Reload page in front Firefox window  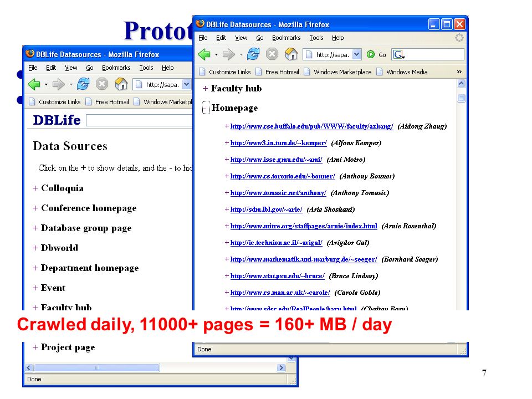click(x=253, y=54)
